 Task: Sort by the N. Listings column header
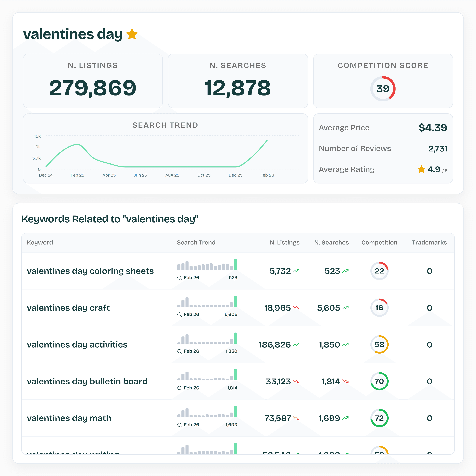[285, 242]
